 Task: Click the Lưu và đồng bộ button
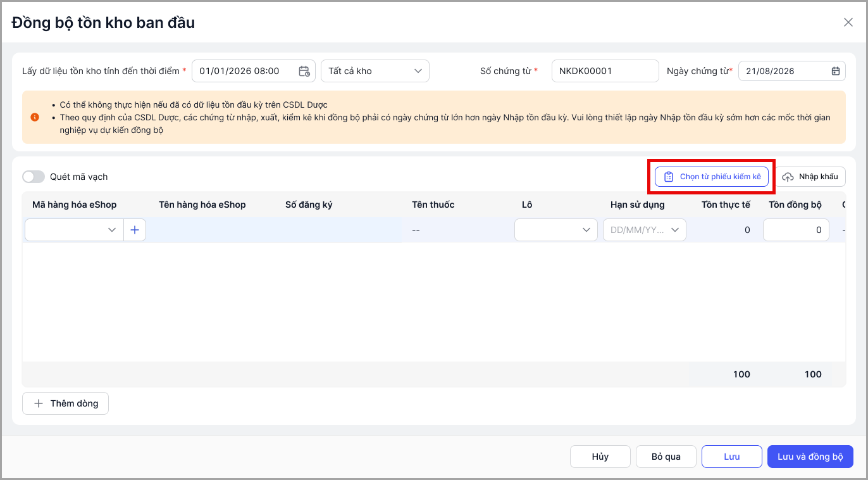810,457
